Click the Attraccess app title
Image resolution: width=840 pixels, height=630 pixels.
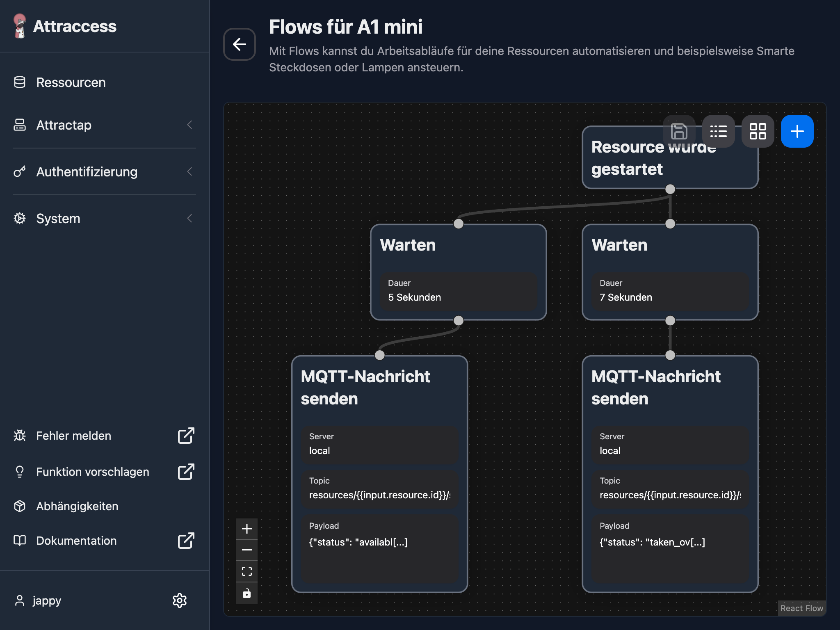pos(75,26)
